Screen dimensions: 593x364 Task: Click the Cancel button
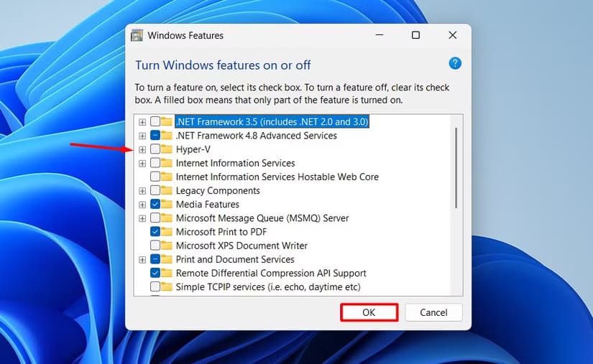(x=433, y=312)
